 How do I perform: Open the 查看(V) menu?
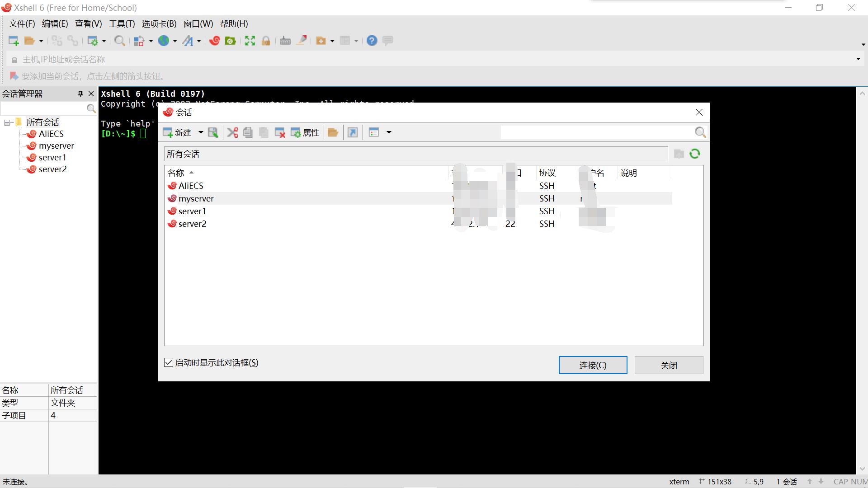coord(88,23)
